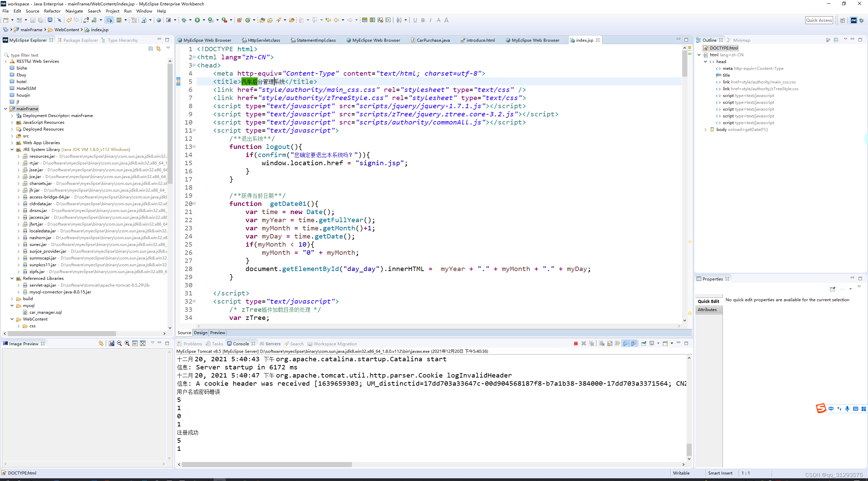Collapse JRE System Library node
Viewport: 868px width, 481px height.
point(12,150)
